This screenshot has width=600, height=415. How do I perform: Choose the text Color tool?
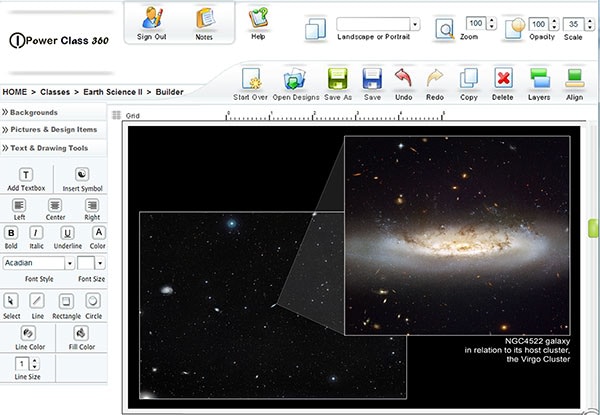[x=98, y=233]
